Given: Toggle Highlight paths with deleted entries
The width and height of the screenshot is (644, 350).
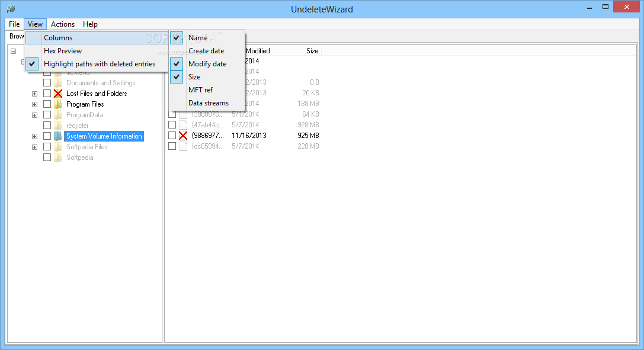Looking at the screenshot, I should (x=97, y=64).
